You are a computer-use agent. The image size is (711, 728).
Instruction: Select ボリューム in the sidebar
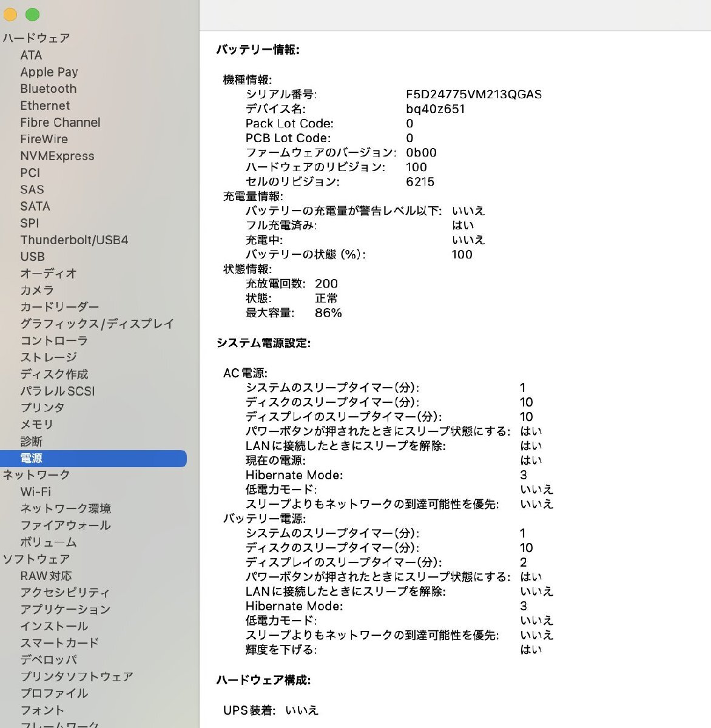(x=49, y=542)
